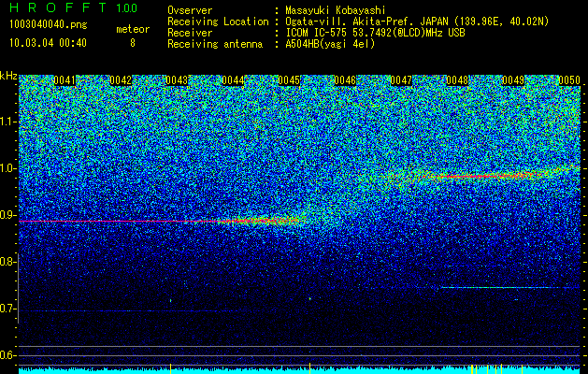This screenshot has height=374, width=588.
Task: Click the Receiving Location label
Action: [x=218, y=22]
